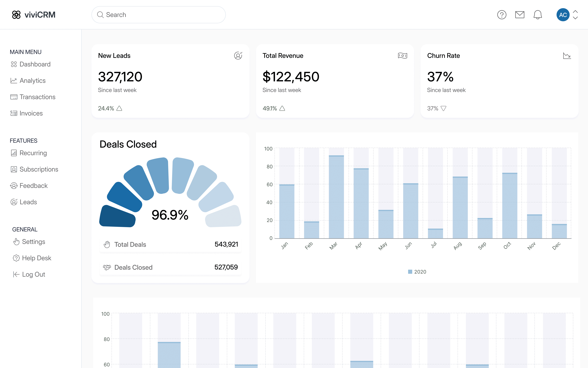Click the Mar bar in chart
Image resolution: width=588 pixels, height=368 pixels.
tap(336, 197)
